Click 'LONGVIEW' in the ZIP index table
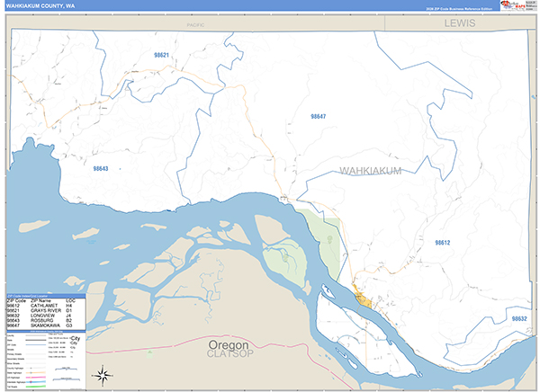540x392 pixels. [42, 316]
